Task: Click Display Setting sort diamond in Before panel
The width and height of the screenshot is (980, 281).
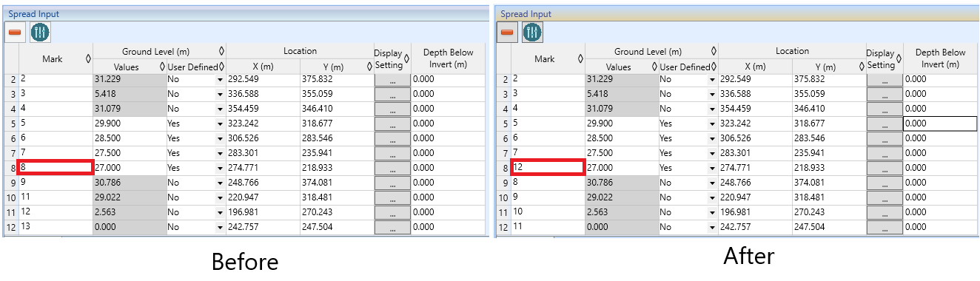Action: [407, 58]
